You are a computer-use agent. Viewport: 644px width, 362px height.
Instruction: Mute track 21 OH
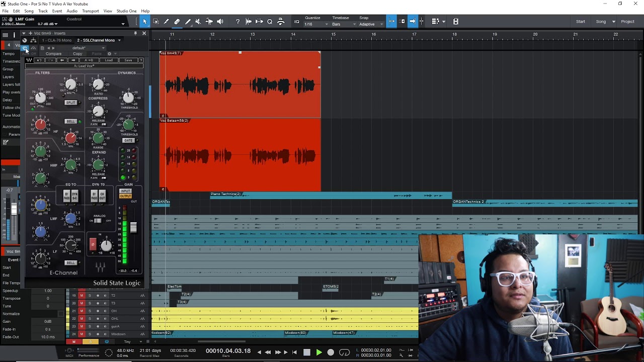pos(82,311)
